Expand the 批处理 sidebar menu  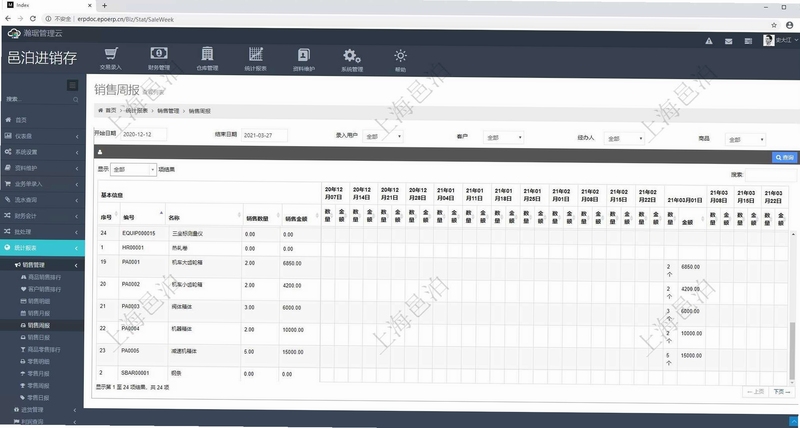click(42, 232)
